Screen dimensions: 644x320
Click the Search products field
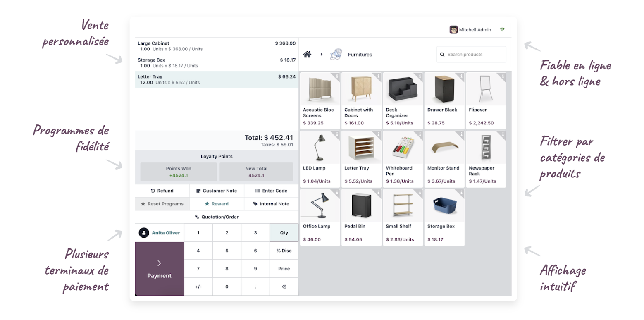pyautogui.click(x=471, y=55)
